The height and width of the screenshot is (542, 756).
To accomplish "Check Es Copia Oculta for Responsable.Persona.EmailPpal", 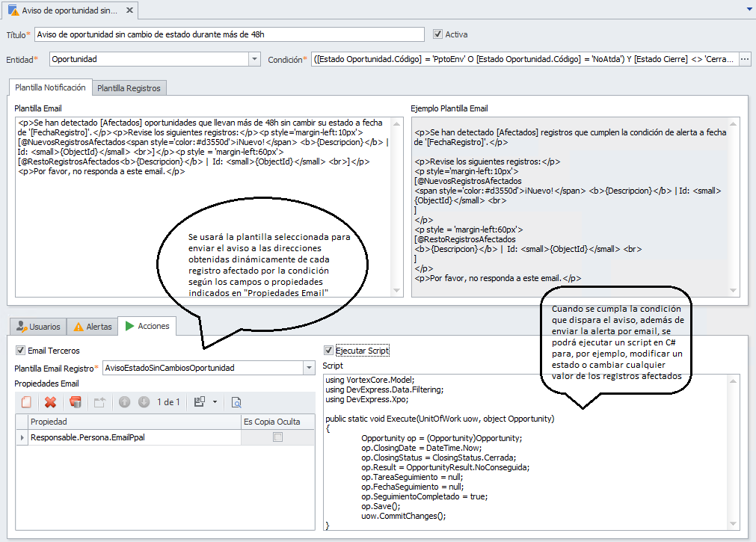I will [277, 437].
